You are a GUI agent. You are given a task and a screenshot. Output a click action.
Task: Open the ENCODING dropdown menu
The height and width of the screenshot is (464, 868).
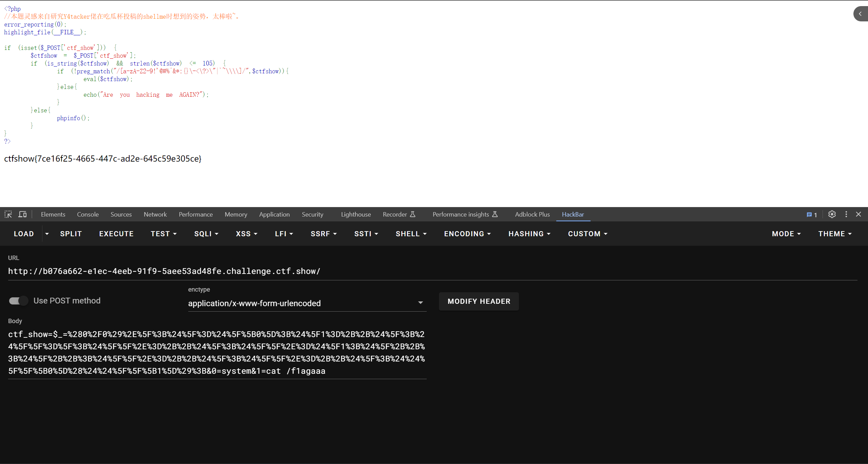tap(467, 234)
